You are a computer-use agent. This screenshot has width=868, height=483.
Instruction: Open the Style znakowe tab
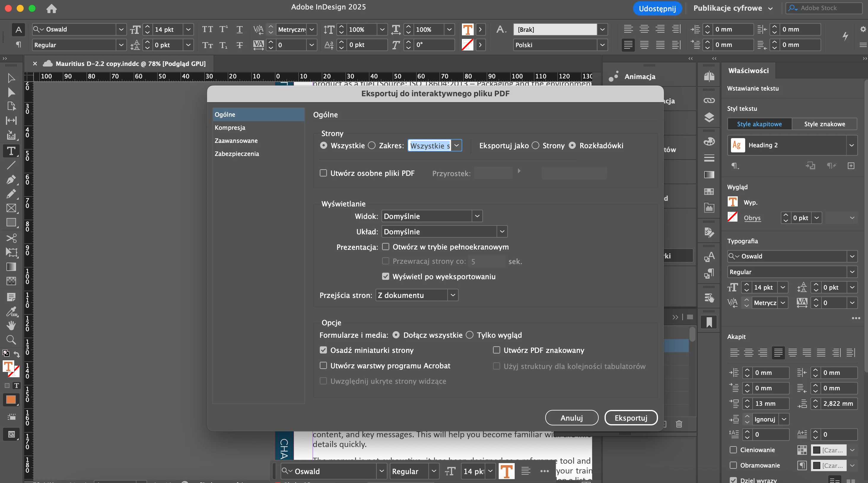pos(824,124)
